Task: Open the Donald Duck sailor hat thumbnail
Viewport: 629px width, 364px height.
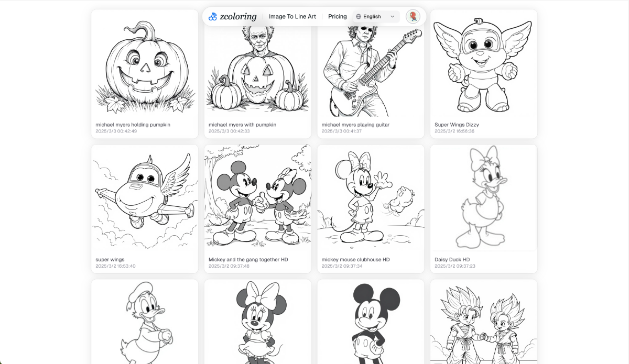Action: coord(145,322)
